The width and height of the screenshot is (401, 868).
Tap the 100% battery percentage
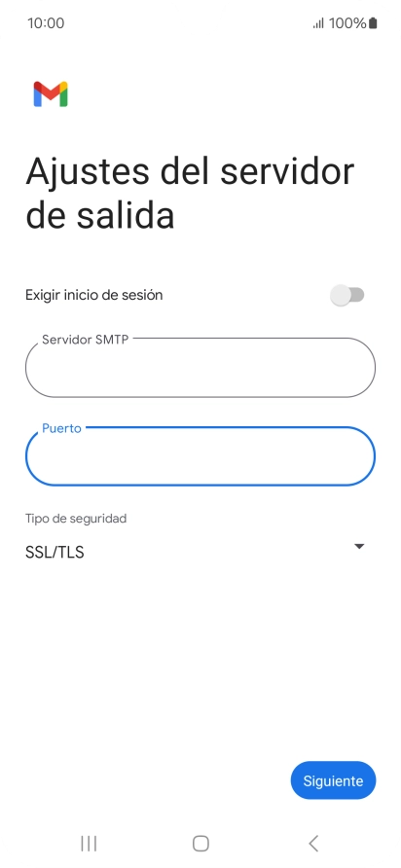(x=347, y=23)
